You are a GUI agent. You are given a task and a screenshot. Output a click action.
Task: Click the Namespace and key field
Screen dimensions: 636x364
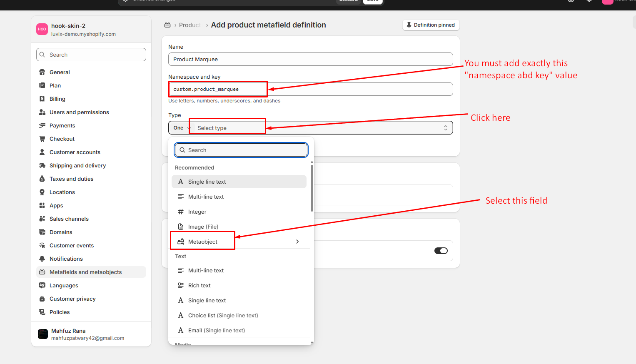click(x=310, y=89)
